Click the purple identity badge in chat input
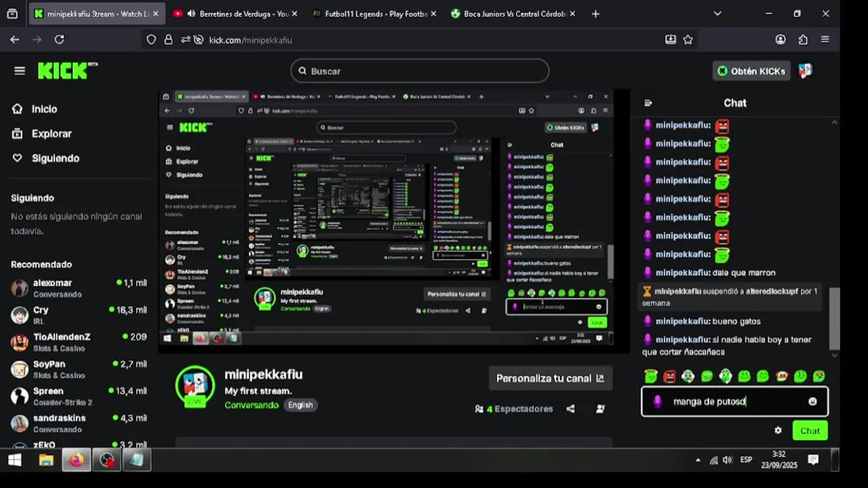 657,401
